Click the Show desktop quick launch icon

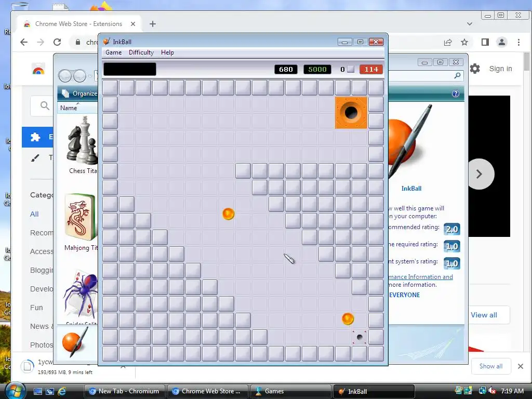coord(37,391)
